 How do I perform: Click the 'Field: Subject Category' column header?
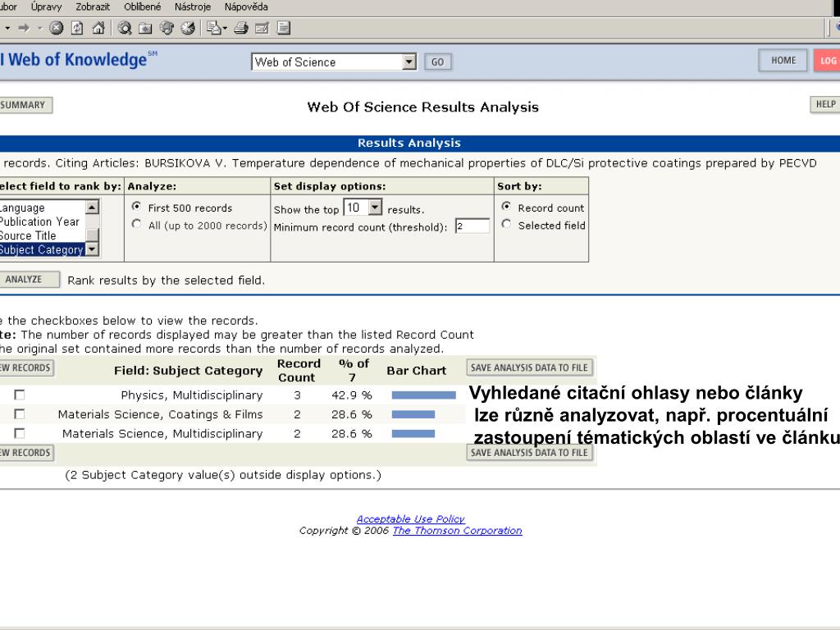click(x=189, y=371)
